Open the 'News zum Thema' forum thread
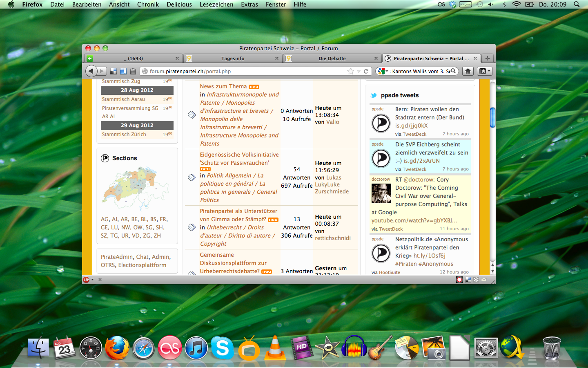 point(223,86)
